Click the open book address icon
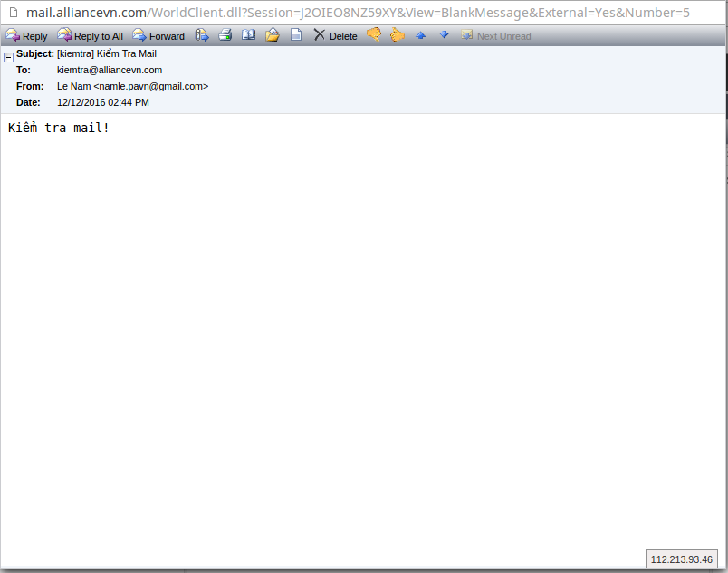728x573 pixels. (248, 35)
